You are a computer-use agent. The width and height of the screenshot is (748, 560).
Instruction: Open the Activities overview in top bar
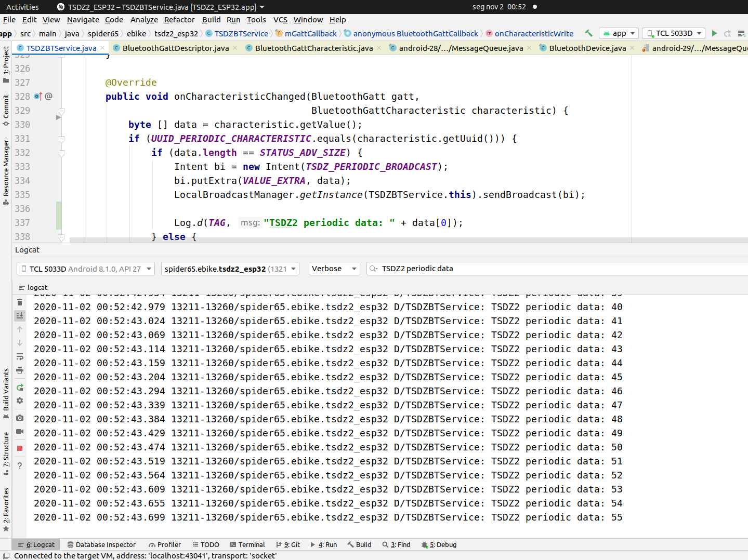click(x=22, y=7)
